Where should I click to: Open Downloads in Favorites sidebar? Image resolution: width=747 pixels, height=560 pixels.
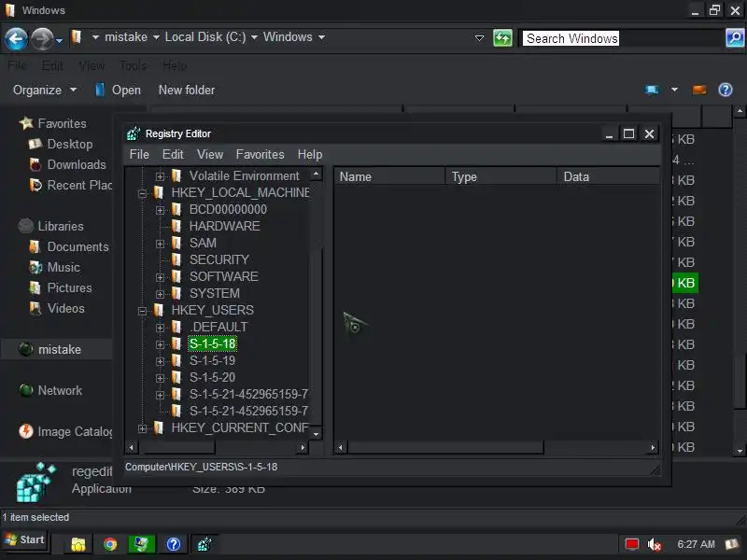(x=77, y=164)
